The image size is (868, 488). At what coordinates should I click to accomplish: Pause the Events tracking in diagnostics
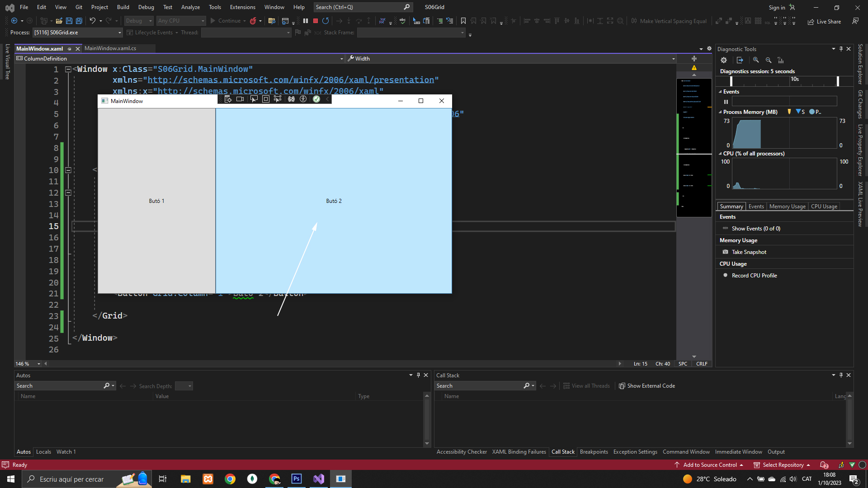(x=726, y=102)
